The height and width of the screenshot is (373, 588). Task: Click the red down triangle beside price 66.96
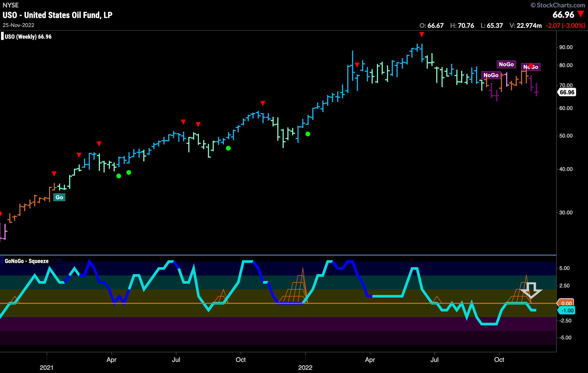tap(581, 14)
